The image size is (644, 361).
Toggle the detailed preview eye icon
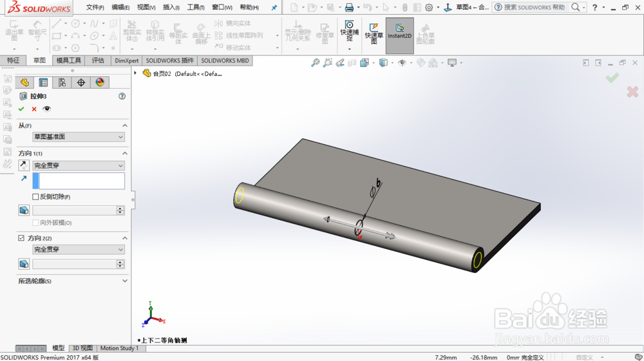tap(47, 109)
